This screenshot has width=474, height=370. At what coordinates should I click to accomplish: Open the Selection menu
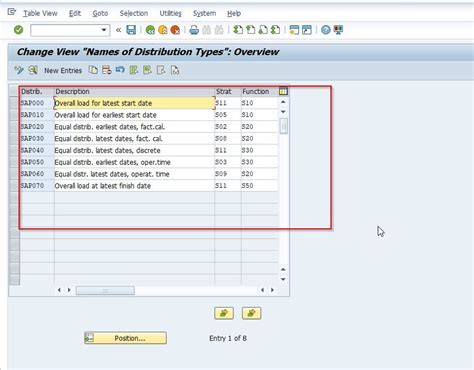(x=134, y=13)
